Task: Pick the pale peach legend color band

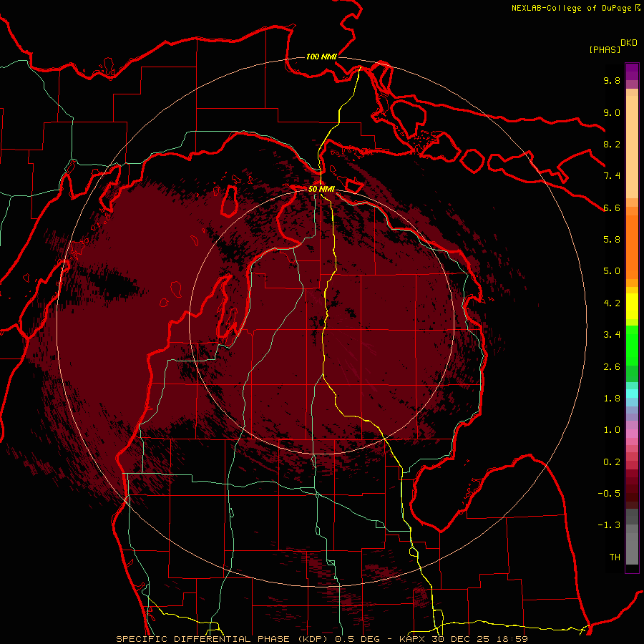Action: 632,147
